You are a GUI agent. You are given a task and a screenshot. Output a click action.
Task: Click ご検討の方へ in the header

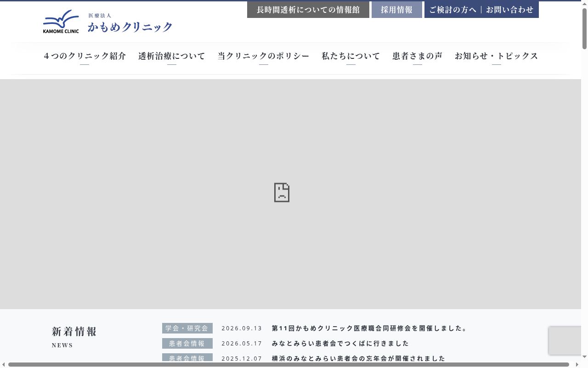coord(453,10)
